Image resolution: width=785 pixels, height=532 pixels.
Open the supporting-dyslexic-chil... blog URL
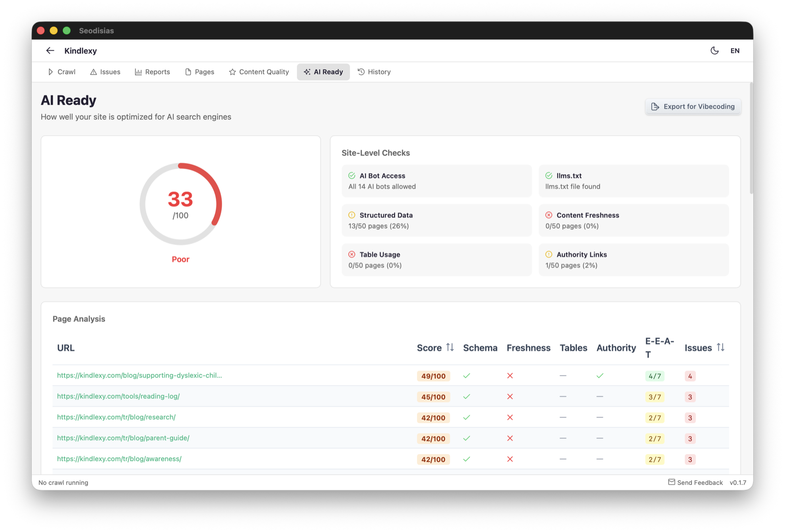coord(139,375)
